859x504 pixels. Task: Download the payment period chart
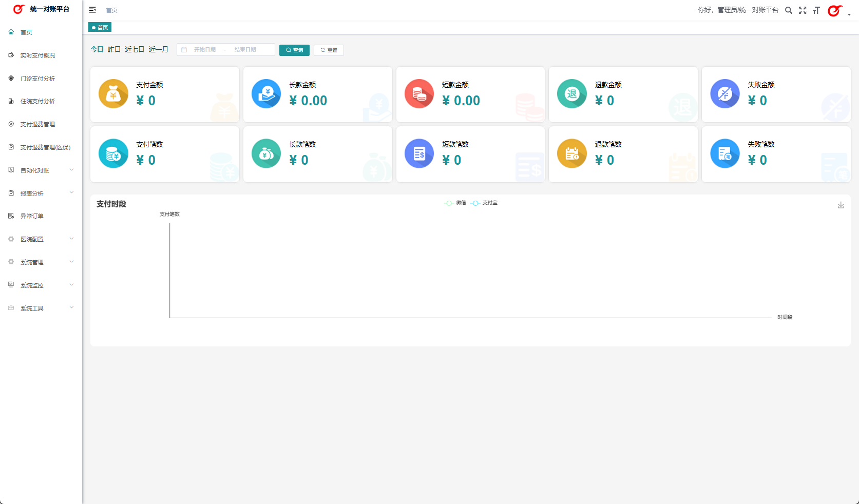[841, 205]
